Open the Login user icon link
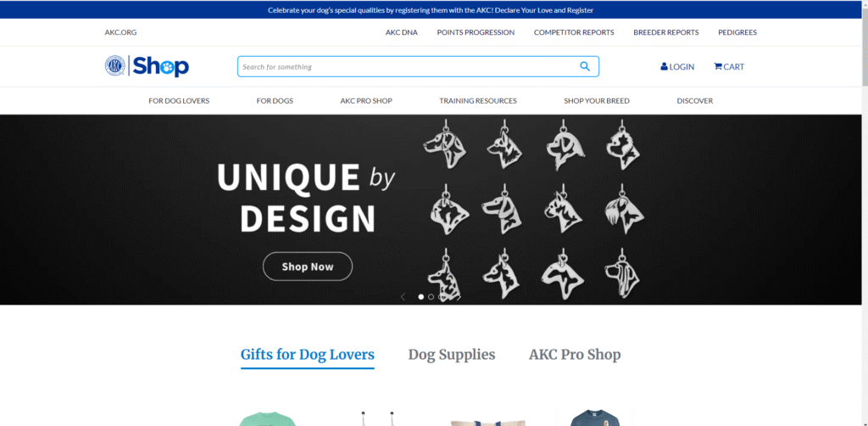This screenshot has height=426, width=868. 677,66
